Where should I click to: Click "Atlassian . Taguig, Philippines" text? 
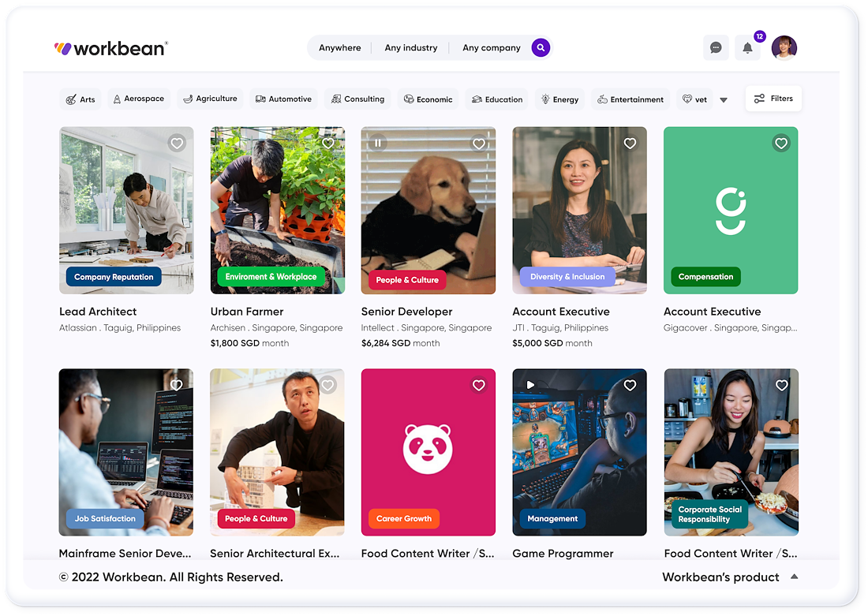tap(120, 327)
